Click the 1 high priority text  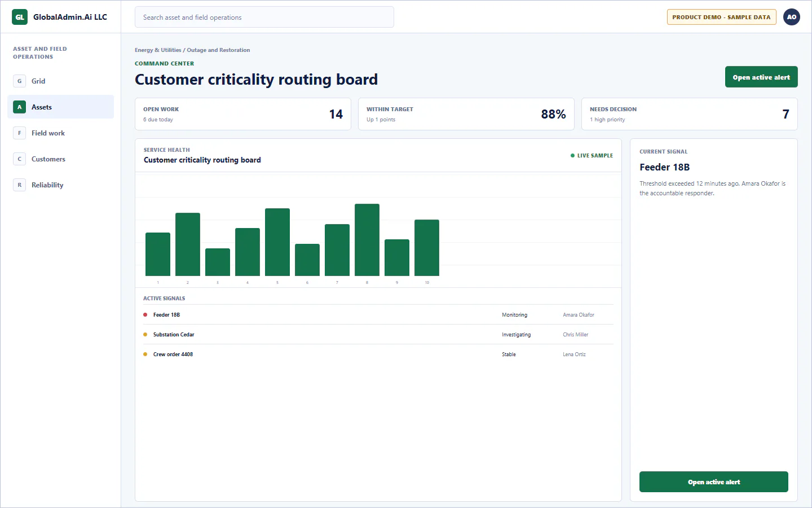(607, 120)
